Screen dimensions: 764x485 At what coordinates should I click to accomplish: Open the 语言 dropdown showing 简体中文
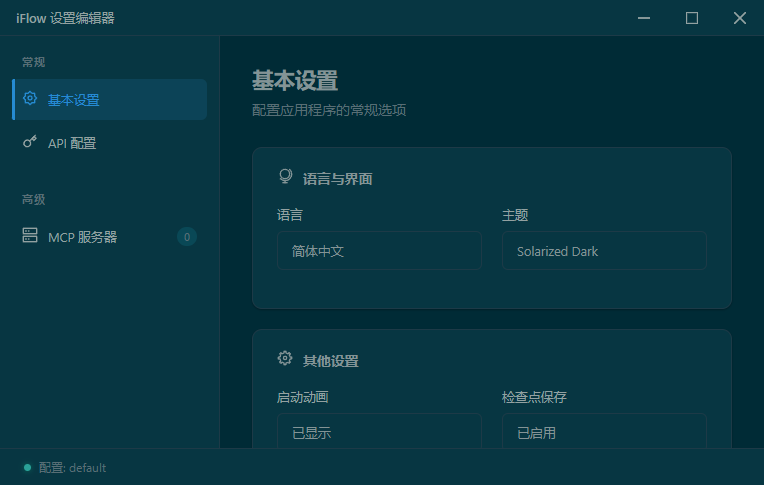click(379, 251)
